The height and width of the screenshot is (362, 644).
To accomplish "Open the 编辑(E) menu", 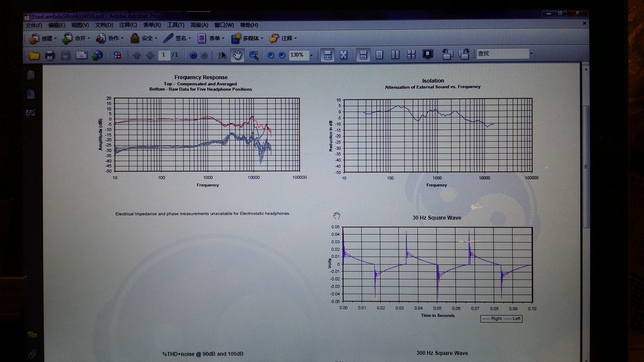I will 57,25.
